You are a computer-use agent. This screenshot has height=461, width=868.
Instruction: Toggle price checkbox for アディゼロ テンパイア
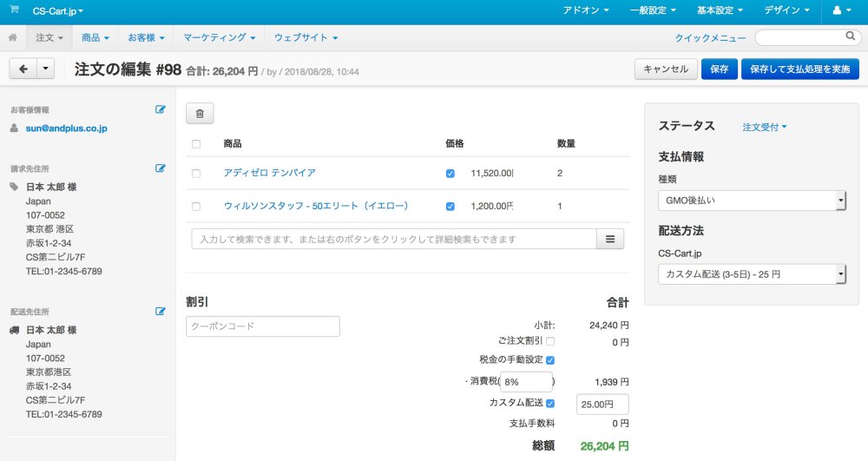(x=450, y=174)
